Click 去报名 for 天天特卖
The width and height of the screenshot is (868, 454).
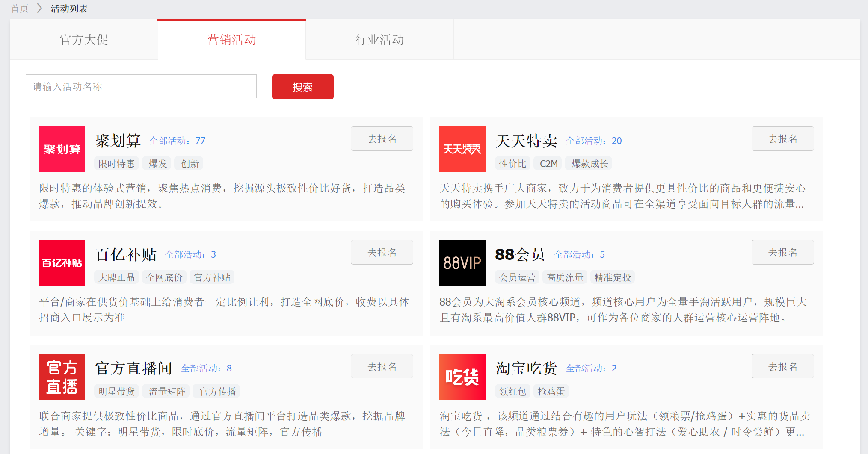(783, 139)
